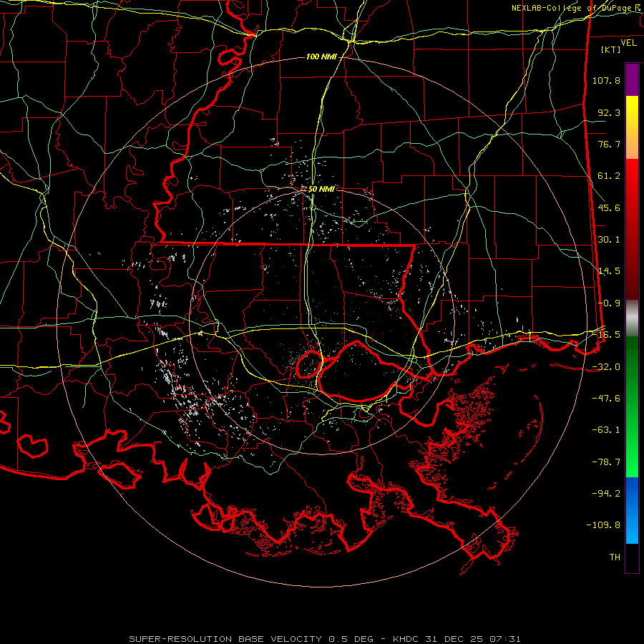Click the -16.5 legend value
This screenshot has width=644, height=644.
coord(606,335)
